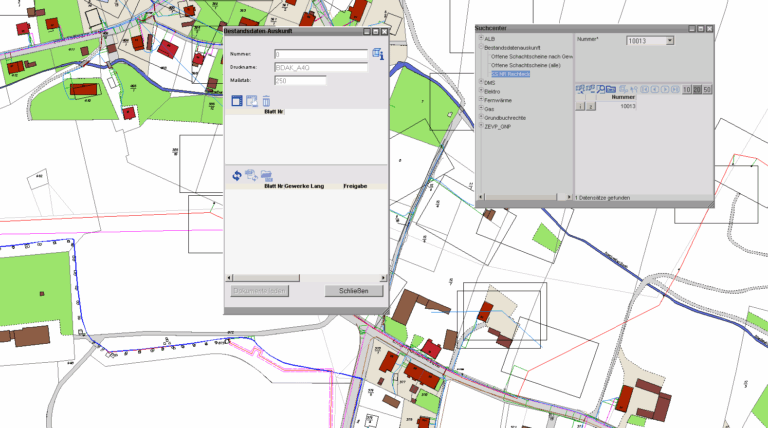The image size is (768, 428).
Task: Click the blue table layout icon above Blatt Nr
Action: (x=237, y=101)
